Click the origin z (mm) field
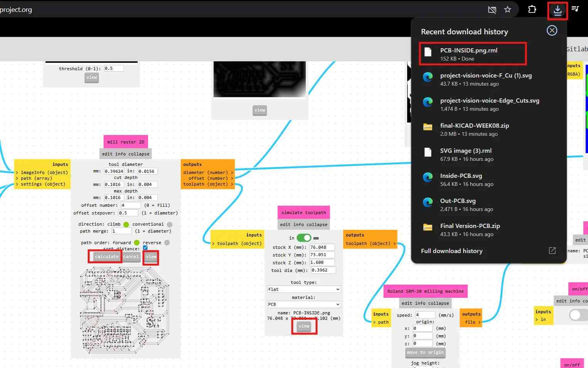The image size is (588, 368). coord(423,344)
